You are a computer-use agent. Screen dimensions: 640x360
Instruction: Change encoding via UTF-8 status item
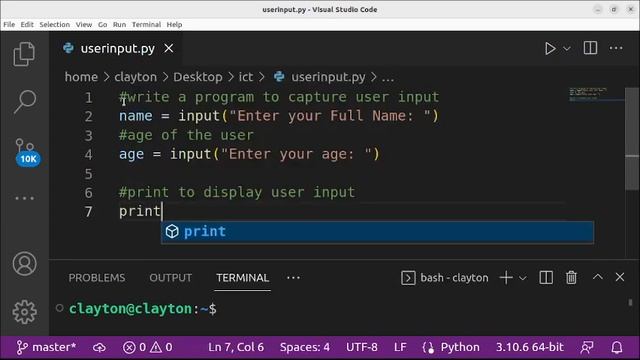(x=362, y=347)
